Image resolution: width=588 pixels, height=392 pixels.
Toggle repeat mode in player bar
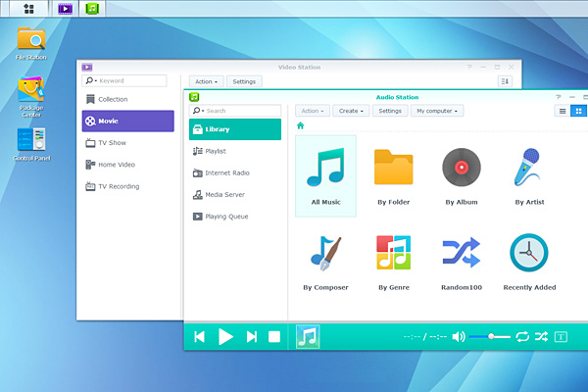tap(522, 336)
